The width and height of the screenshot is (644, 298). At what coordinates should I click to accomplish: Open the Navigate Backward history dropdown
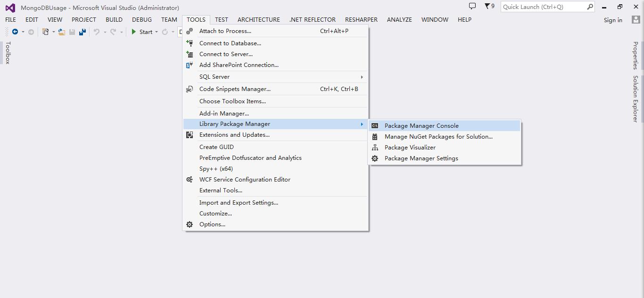point(23,32)
